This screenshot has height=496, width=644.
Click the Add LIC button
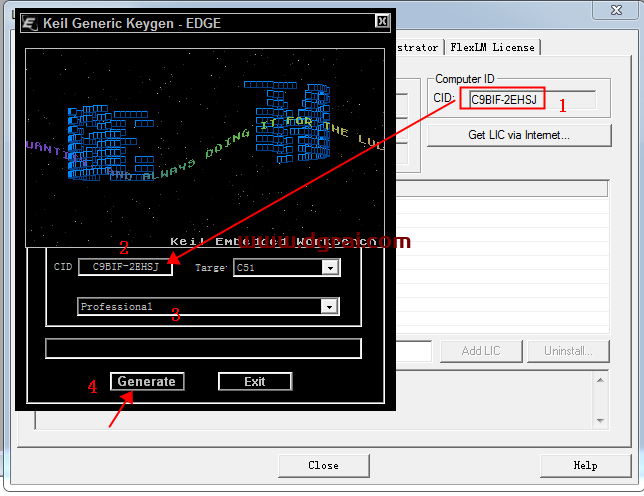click(480, 351)
